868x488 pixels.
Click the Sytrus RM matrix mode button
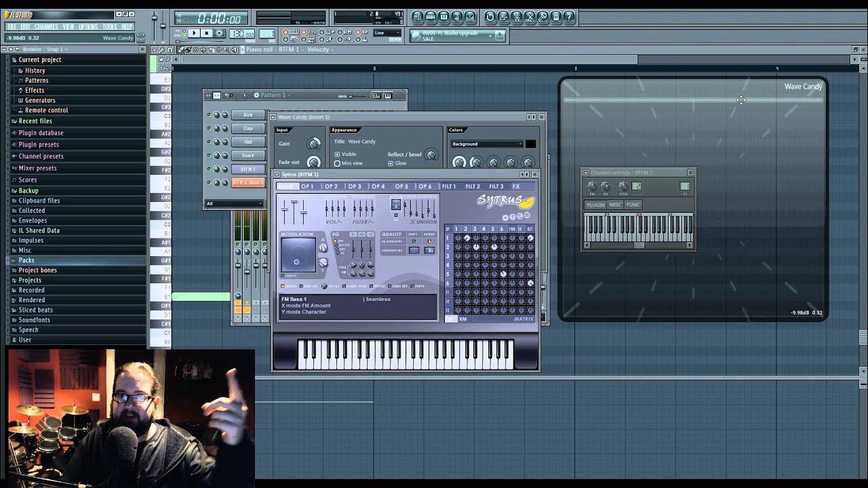463,319
